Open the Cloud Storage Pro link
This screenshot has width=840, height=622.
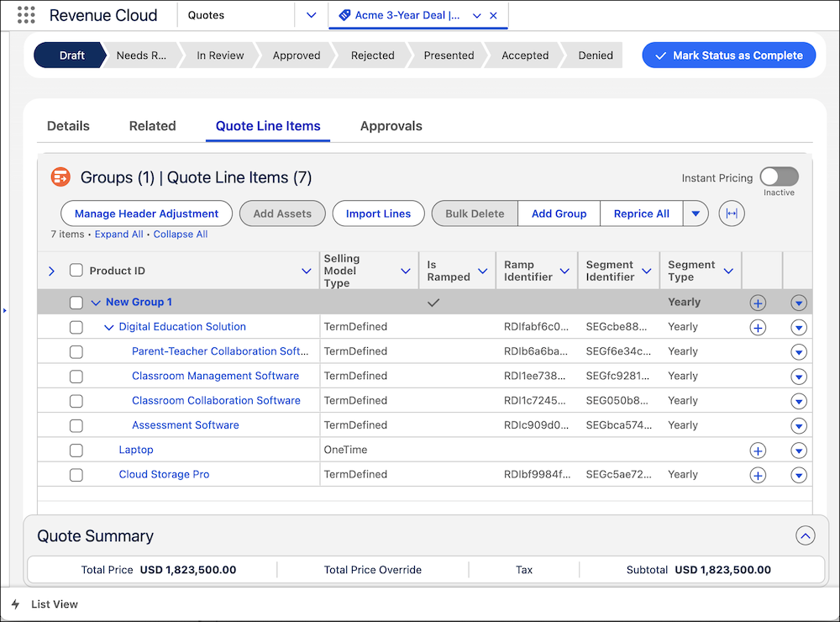click(x=164, y=475)
